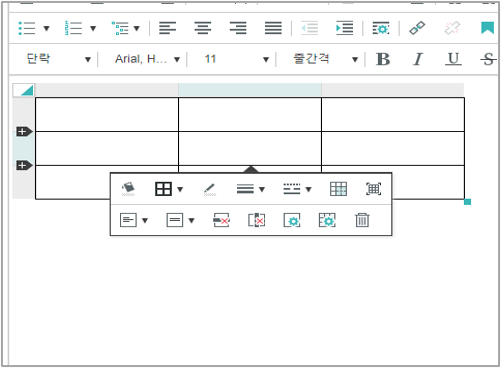Viewport: 501px width, 368px height.
Task: Open the font size 11 dropdown
Action: pyautogui.click(x=235, y=59)
